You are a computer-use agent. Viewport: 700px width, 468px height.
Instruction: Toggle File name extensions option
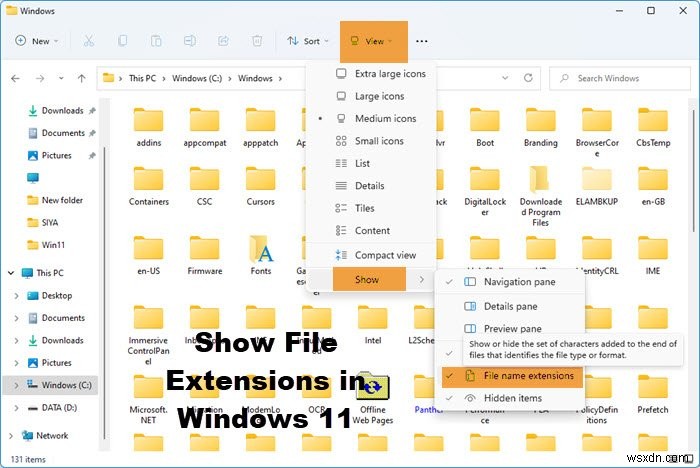click(x=512, y=376)
